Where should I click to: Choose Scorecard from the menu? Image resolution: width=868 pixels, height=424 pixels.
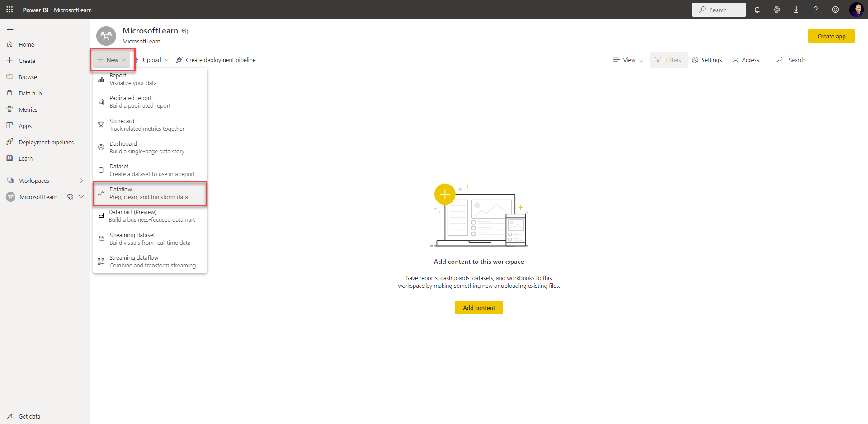pos(150,125)
